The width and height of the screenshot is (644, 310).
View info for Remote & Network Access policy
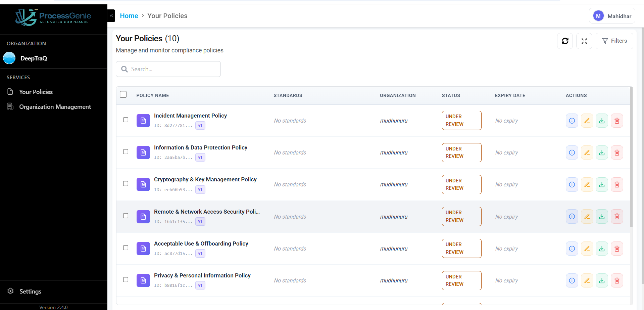[572, 217]
